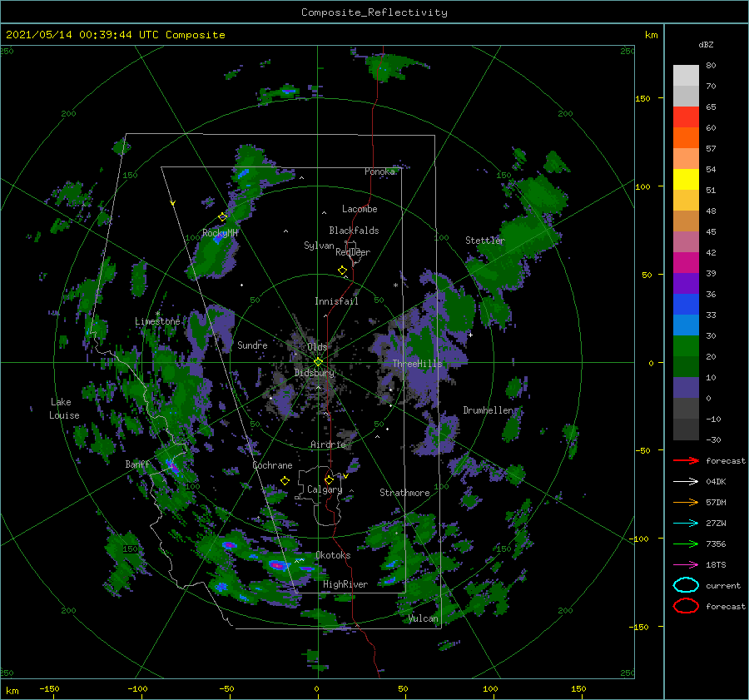Image resolution: width=749 pixels, height=700 pixels.
Task: Click the magenta storm core west of Okotoks
Action: (277, 565)
